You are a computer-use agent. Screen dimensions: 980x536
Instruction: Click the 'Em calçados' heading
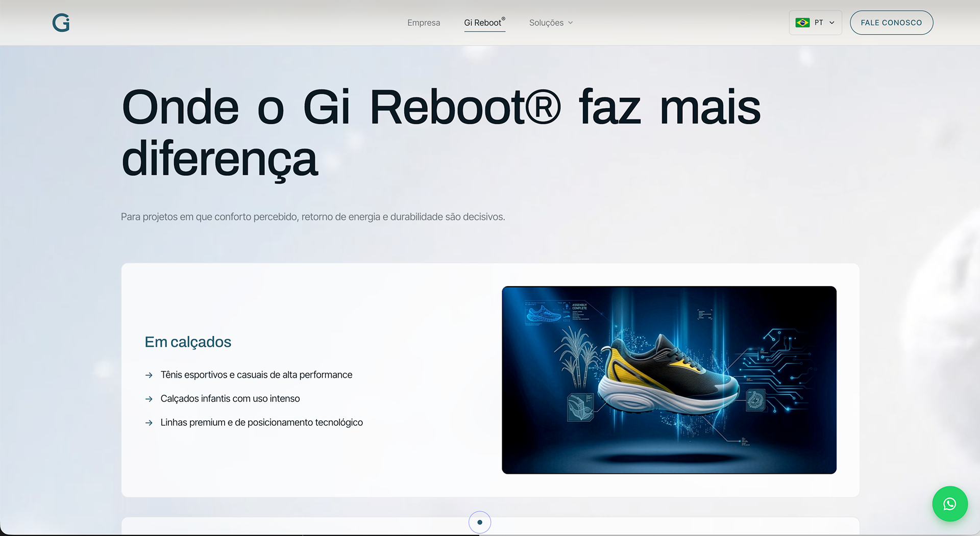[x=188, y=342]
